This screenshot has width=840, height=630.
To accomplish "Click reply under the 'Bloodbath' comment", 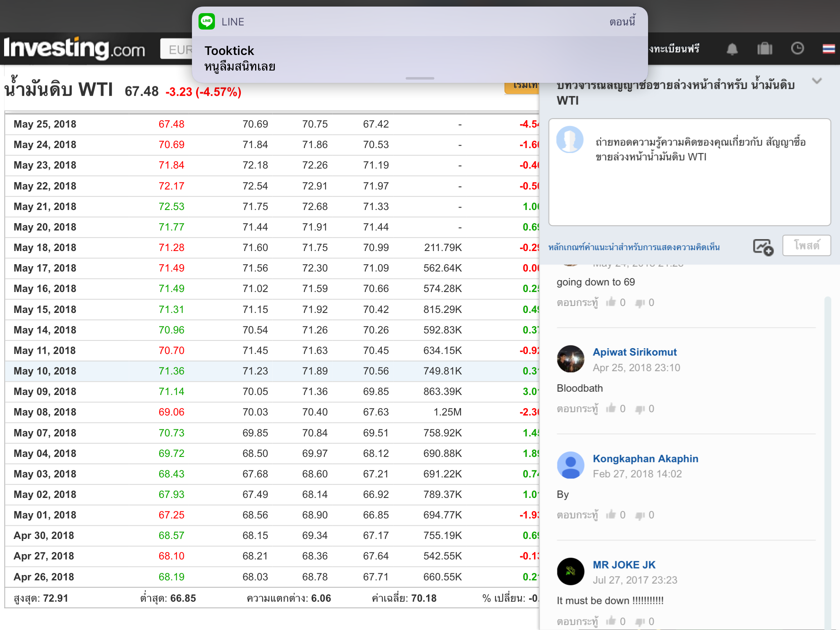I will 577,409.
